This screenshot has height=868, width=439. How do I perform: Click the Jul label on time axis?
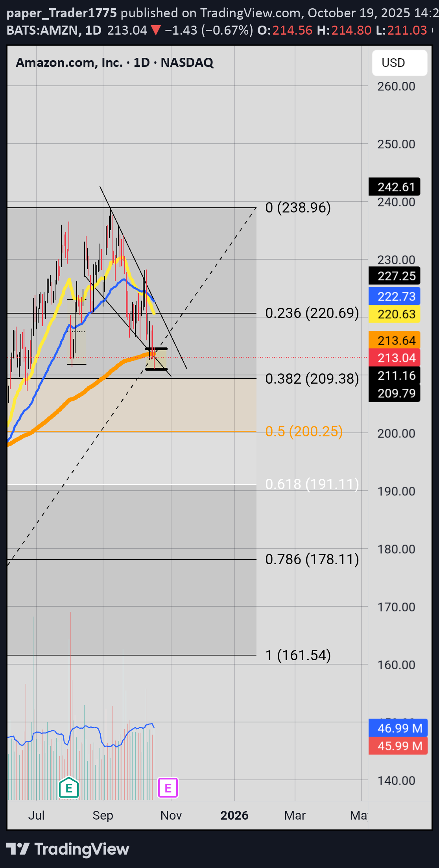pos(36,815)
